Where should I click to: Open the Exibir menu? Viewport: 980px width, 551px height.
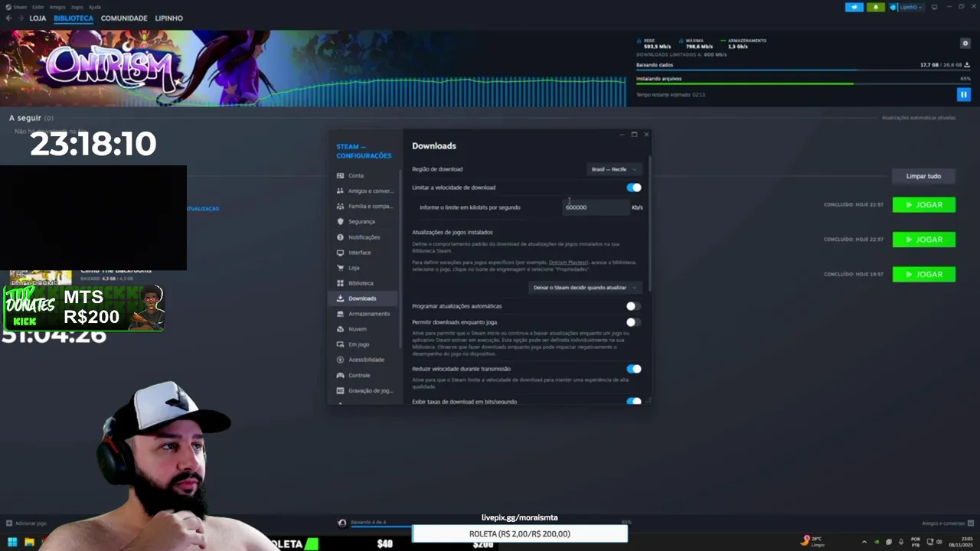(x=38, y=7)
